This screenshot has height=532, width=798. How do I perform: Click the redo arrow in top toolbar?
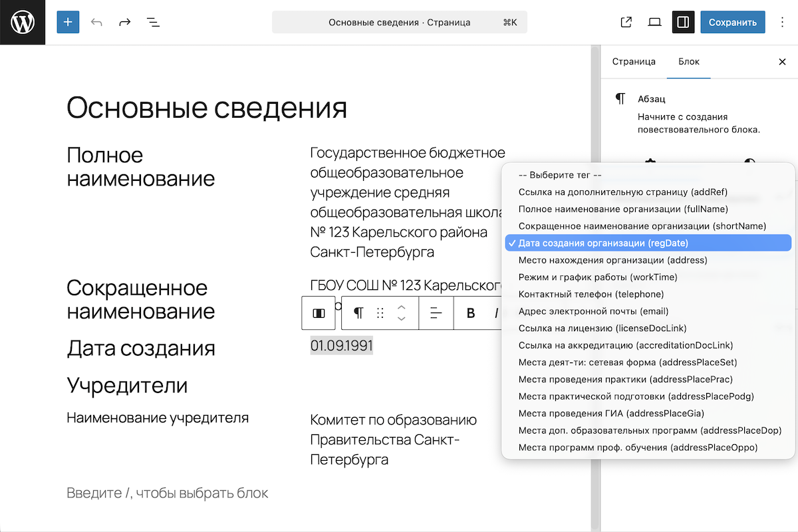[x=125, y=23]
